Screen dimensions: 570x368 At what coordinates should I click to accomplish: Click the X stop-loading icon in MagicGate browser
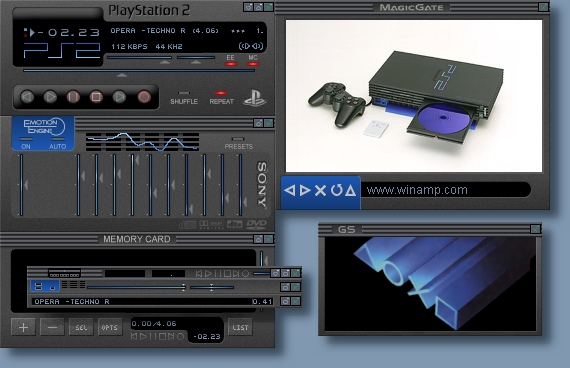tap(320, 190)
